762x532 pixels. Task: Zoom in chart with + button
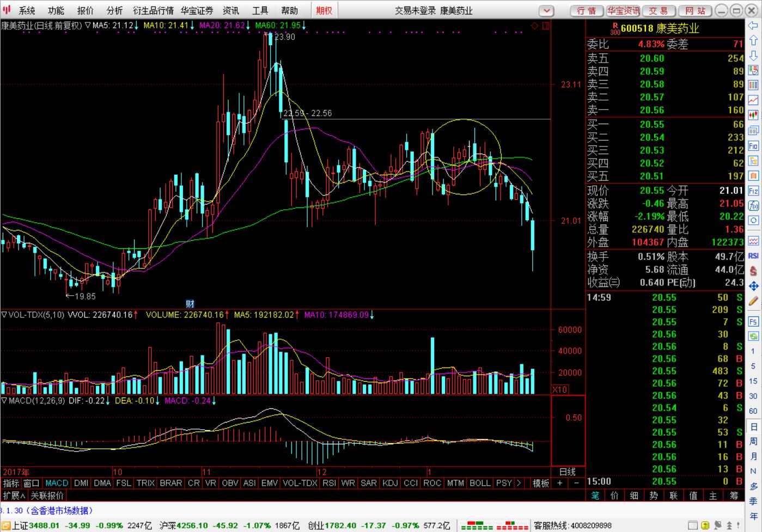[560, 483]
